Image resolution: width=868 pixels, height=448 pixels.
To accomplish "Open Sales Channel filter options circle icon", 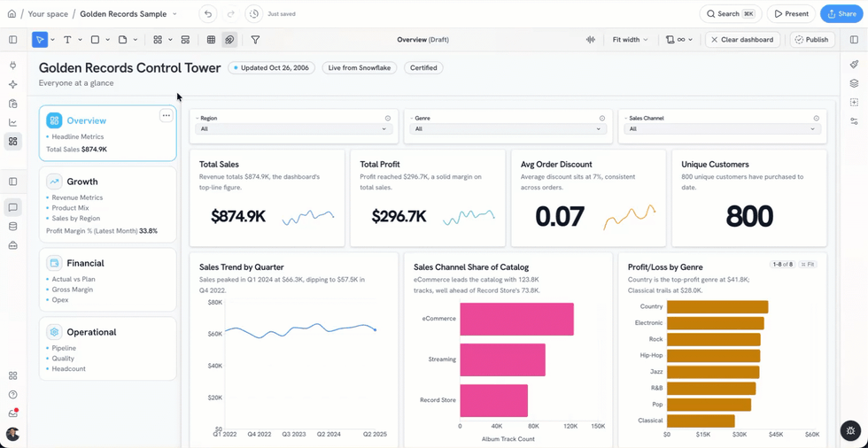I will [817, 119].
